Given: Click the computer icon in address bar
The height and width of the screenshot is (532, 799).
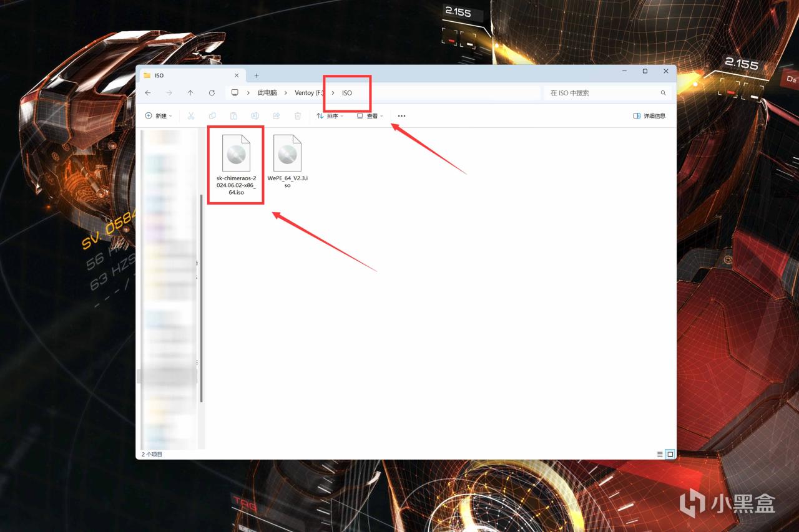Looking at the screenshot, I should coord(235,93).
